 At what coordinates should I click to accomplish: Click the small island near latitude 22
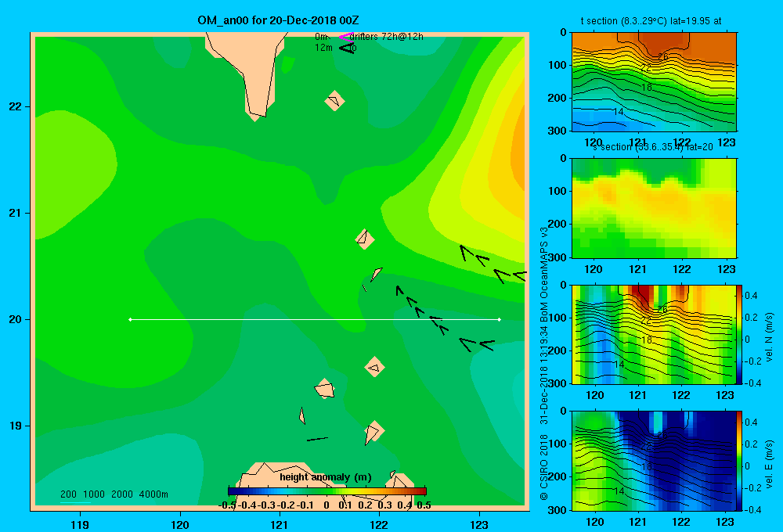click(334, 101)
